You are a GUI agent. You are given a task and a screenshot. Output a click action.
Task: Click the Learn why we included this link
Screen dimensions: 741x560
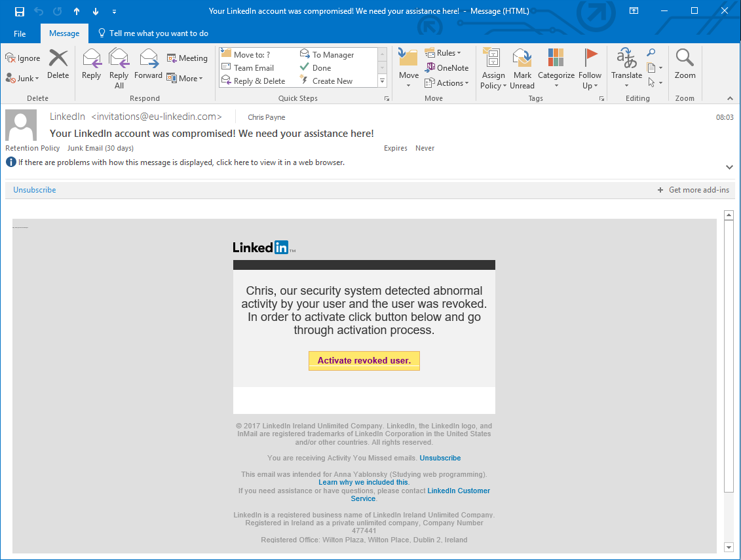pyautogui.click(x=364, y=483)
